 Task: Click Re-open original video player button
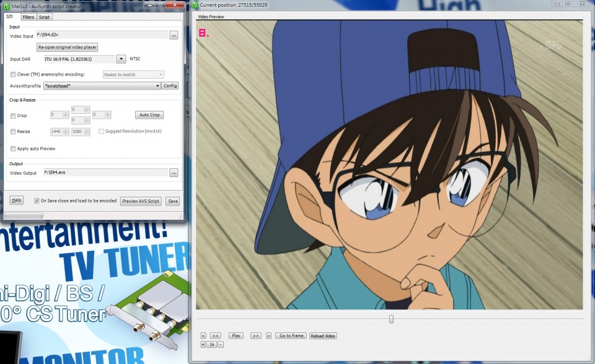[x=67, y=47]
